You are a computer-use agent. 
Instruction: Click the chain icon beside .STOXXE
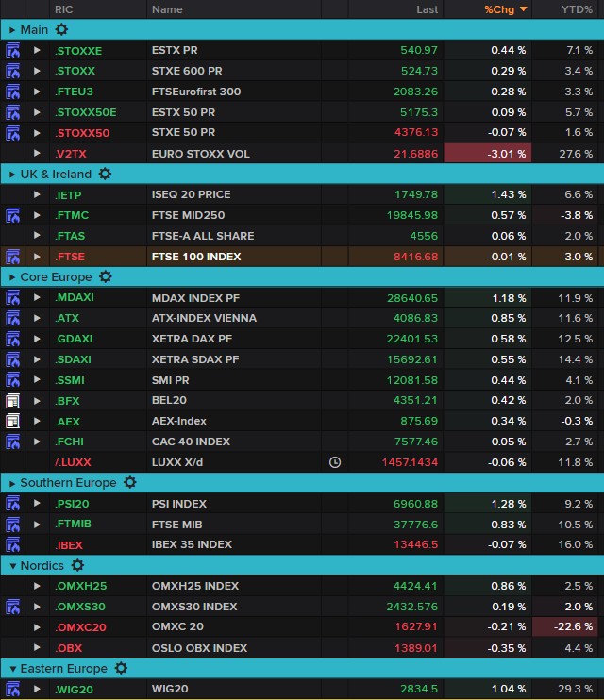click(13, 50)
